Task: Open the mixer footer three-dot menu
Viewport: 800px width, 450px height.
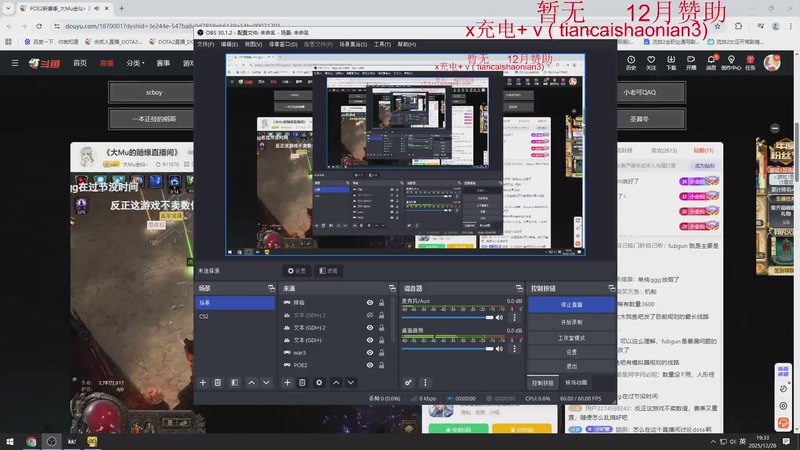Action: click(x=425, y=383)
